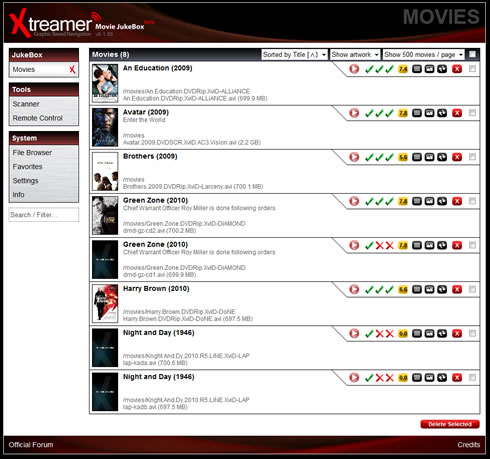Open the Sorted by Title dropdown

(294, 54)
